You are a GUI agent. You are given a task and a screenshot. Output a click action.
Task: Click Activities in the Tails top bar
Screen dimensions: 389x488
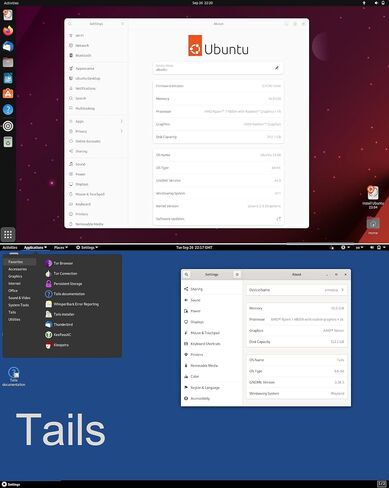[x=10, y=247]
